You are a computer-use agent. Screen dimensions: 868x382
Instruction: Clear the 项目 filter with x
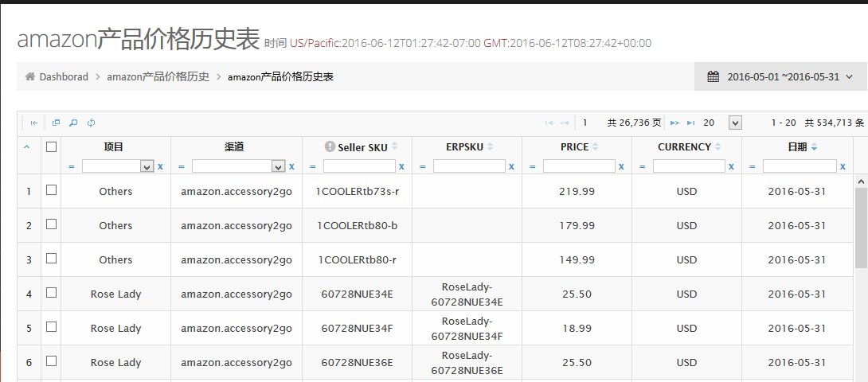click(161, 166)
